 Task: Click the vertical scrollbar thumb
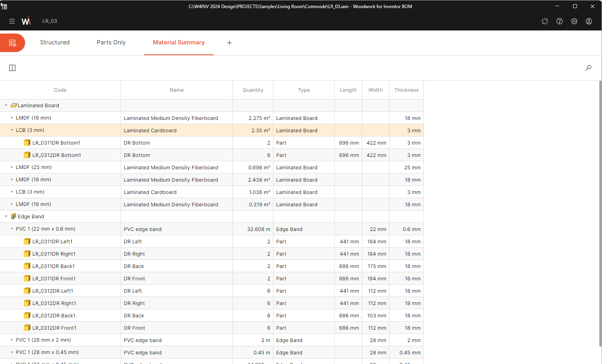(600, 213)
